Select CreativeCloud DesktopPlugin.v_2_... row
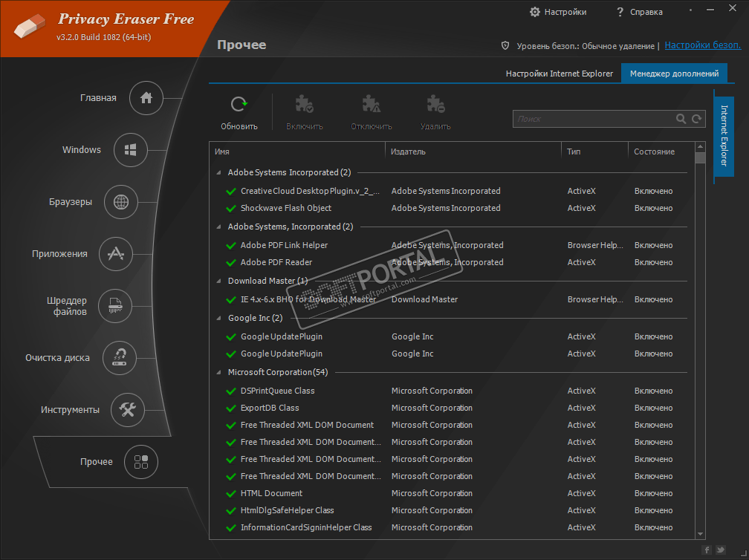 click(x=453, y=191)
